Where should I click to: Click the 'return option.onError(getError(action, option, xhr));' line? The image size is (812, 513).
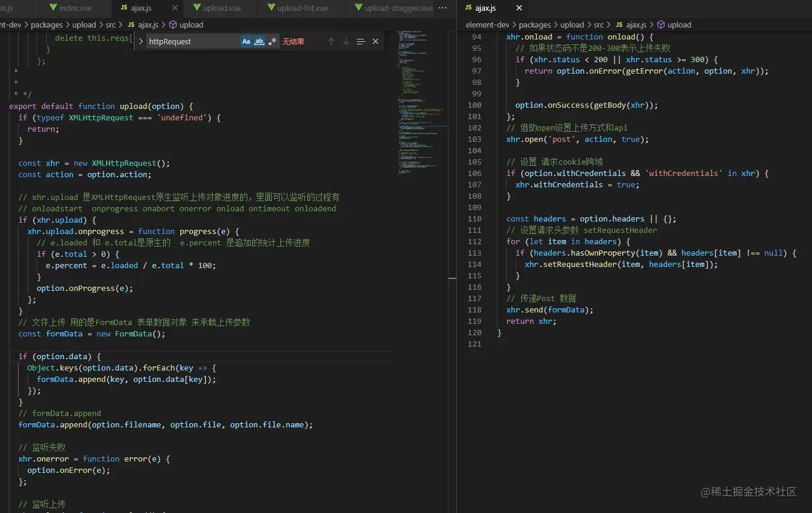pos(646,71)
